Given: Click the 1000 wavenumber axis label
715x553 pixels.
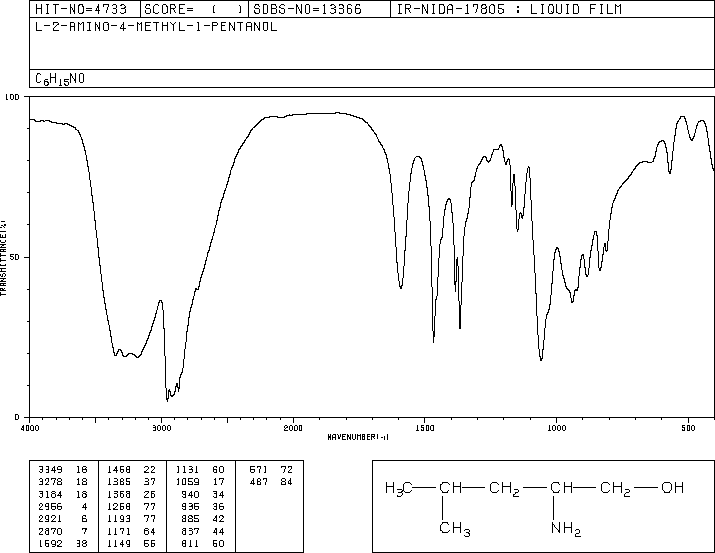Looking at the screenshot, I should [556, 428].
